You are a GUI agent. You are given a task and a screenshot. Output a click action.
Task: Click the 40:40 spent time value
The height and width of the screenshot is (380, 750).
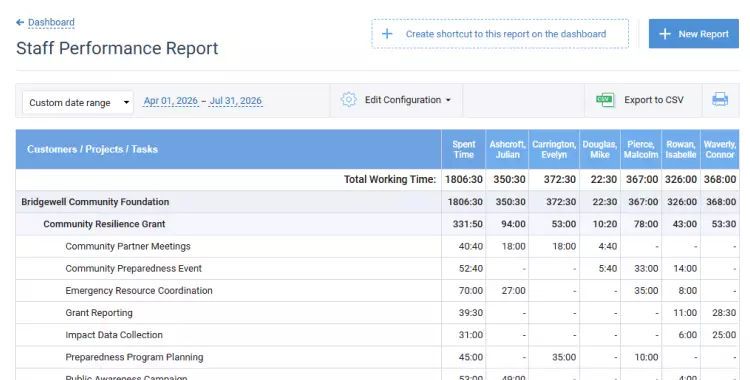471,246
